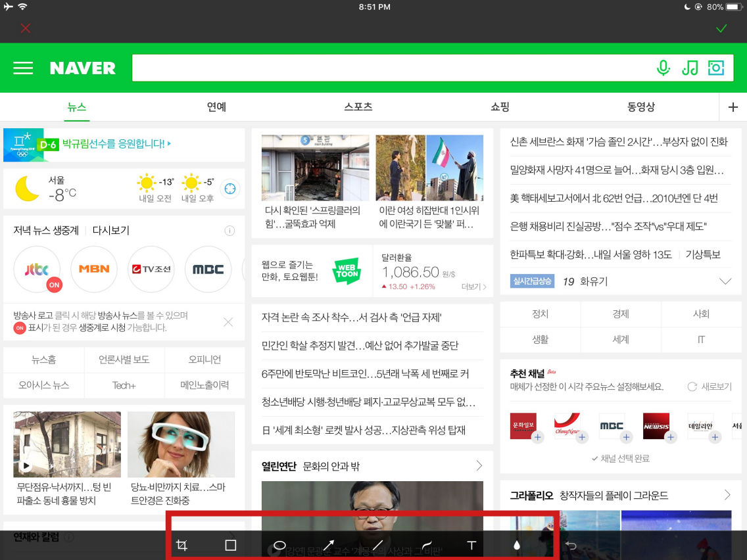Open 뉴스홈 link
Viewport: 747px width, 560px height.
coord(43,360)
